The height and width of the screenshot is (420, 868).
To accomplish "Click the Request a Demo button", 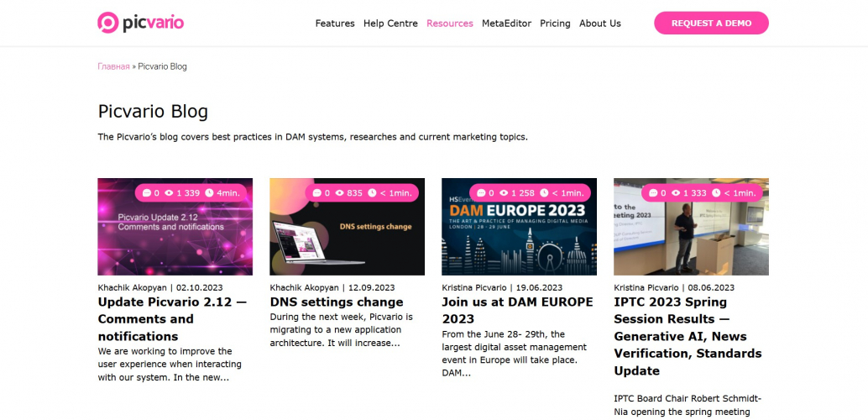I will point(711,24).
